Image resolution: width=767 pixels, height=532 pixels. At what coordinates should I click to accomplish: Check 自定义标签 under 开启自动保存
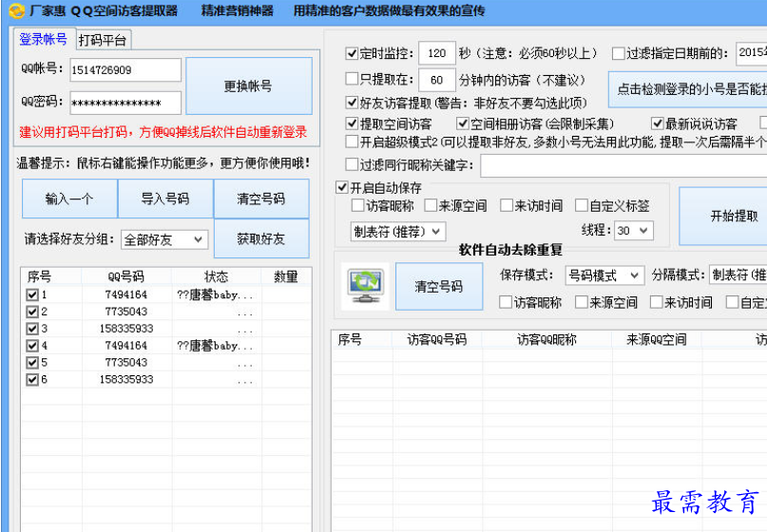581,205
